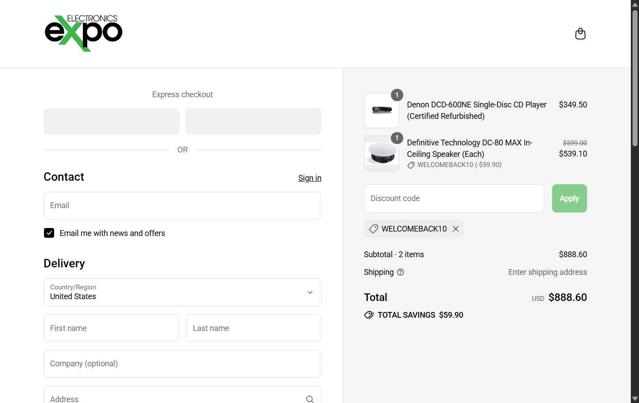639x403 pixels.
Task: Click the Denon CD Player thumbnail
Action: 381,110
